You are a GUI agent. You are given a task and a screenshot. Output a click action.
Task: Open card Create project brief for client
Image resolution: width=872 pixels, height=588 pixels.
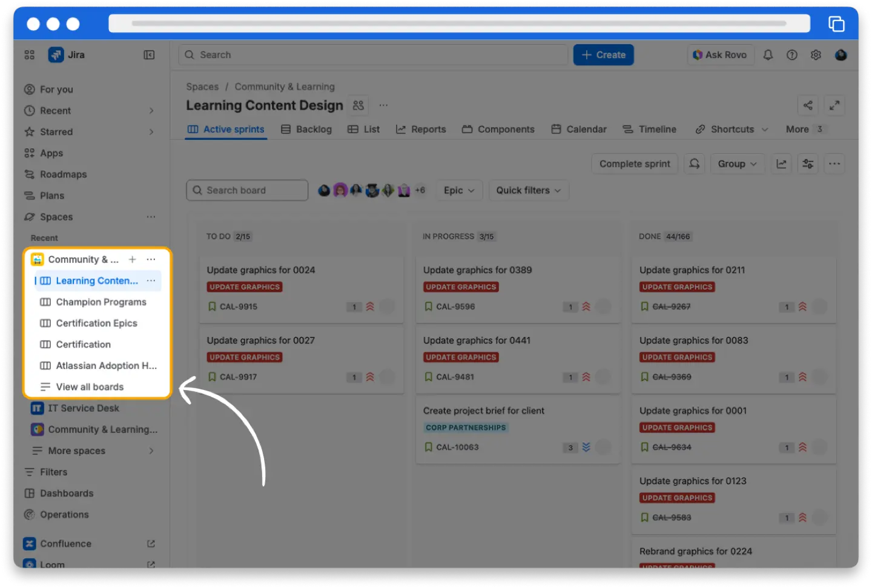tap(483, 411)
